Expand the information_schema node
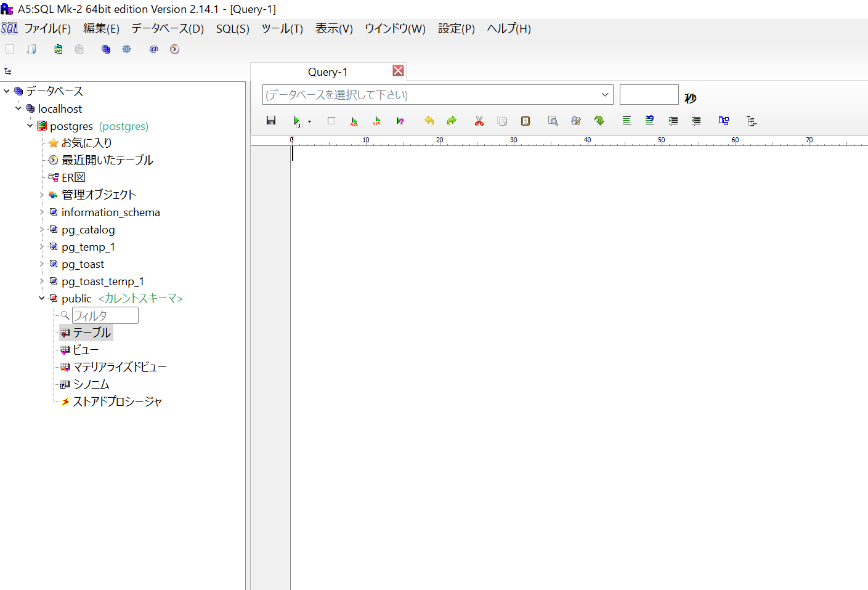Viewport: 868px width, 590px height. tap(42, 212)
